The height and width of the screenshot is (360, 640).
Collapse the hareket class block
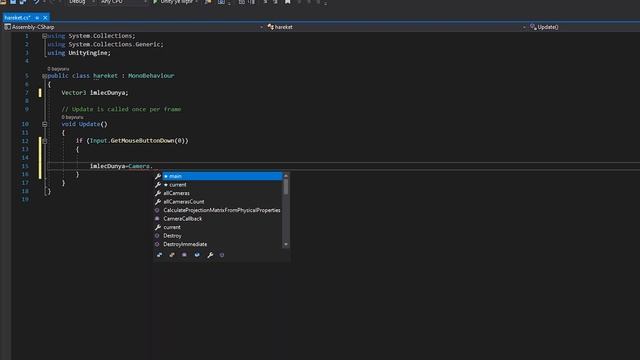coord(44,76)
